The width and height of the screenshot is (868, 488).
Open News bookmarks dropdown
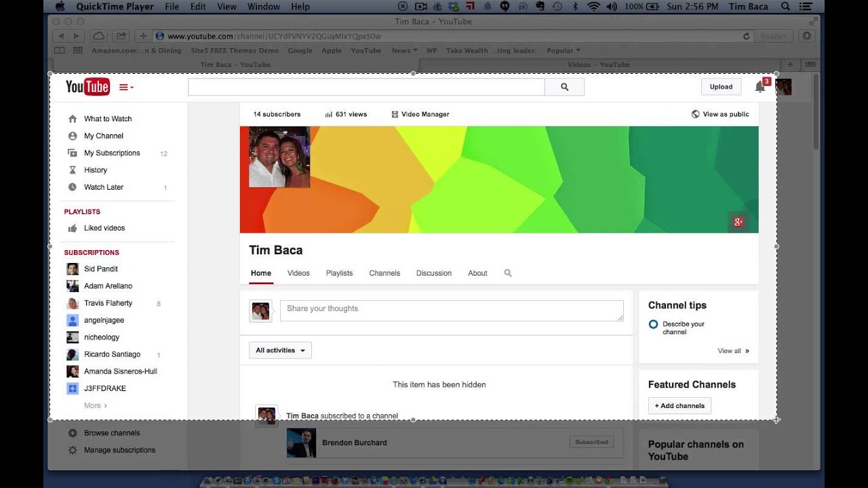404,50
